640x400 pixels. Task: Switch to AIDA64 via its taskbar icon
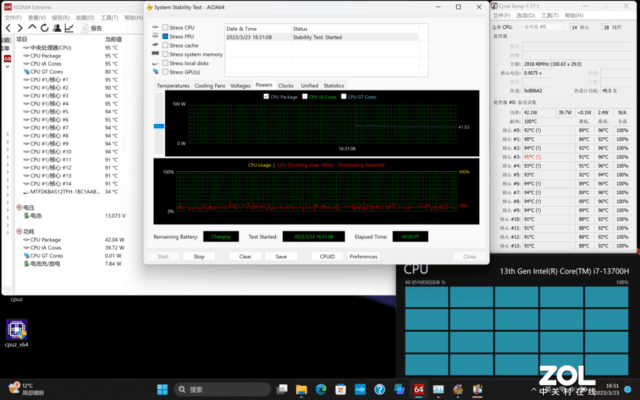419,388
